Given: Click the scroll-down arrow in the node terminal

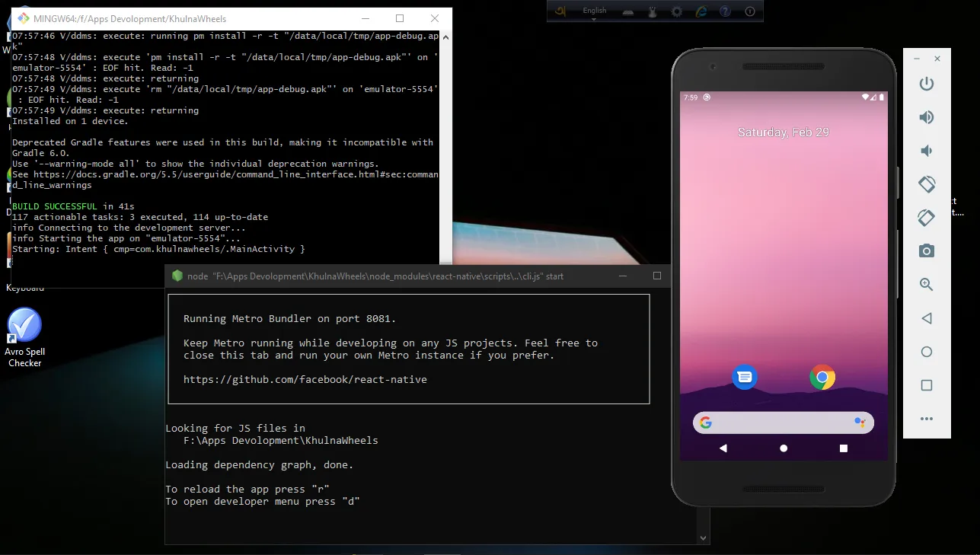Looking at the screenshot, I should pyautogui.click(x=704, y=538).
